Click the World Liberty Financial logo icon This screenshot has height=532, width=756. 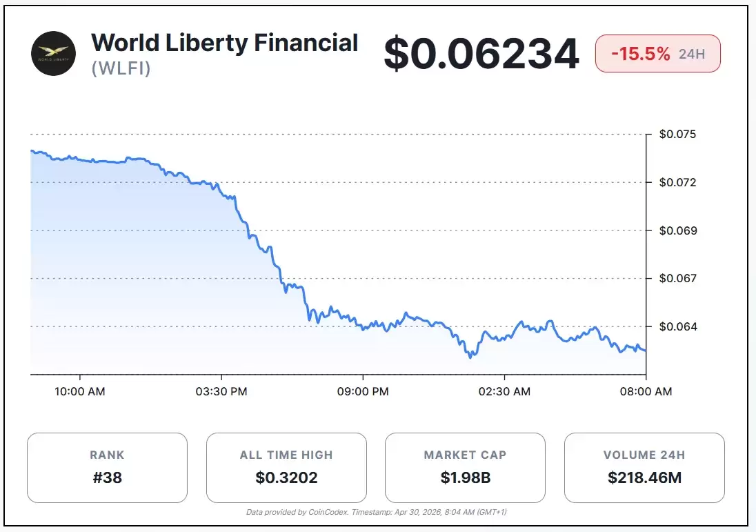click(54, 54)
